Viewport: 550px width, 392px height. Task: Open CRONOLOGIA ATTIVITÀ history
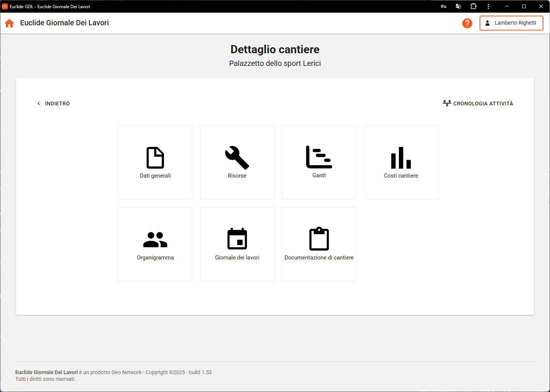coord(478,103)
